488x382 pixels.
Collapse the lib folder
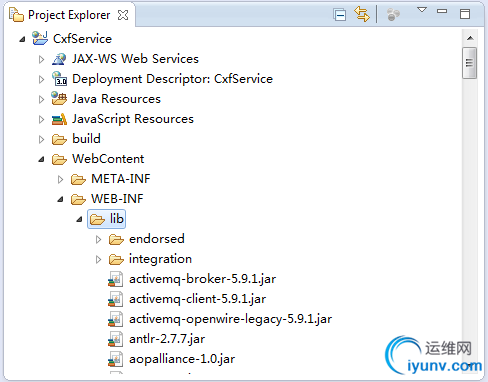[79, 219]
